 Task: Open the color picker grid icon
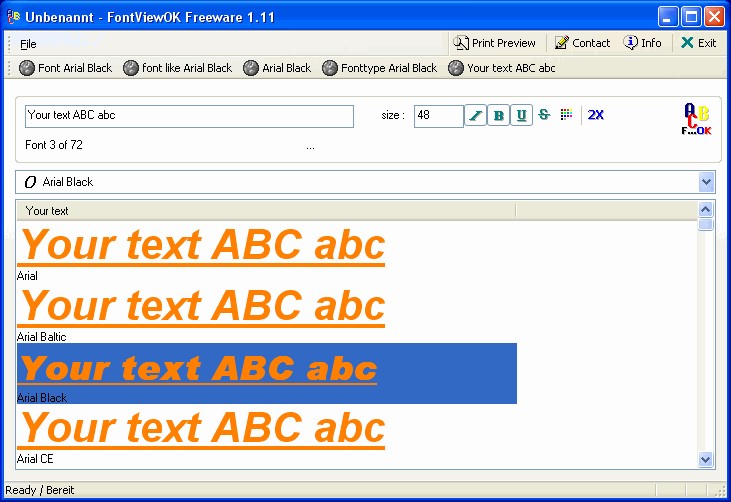coord(566,114)
